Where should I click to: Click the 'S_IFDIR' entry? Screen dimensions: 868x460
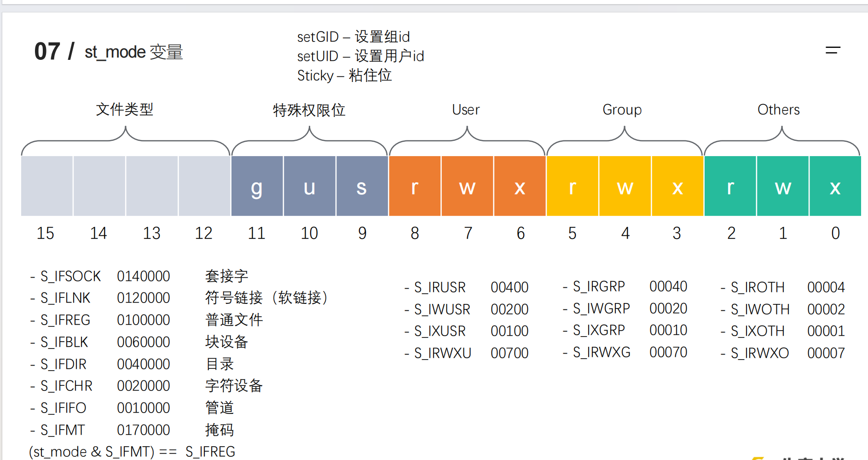[64, 364]
